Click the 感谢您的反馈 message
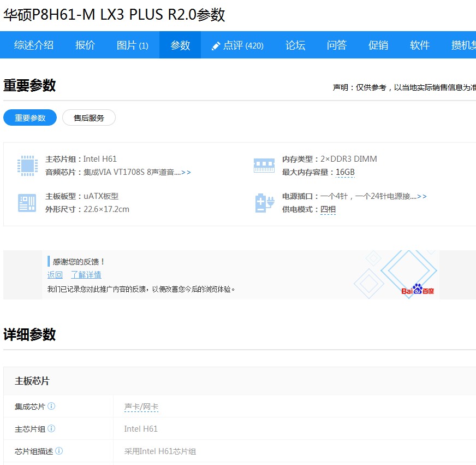Image resolution: width=476 pixels, height=465 pixels. [78, 261]
